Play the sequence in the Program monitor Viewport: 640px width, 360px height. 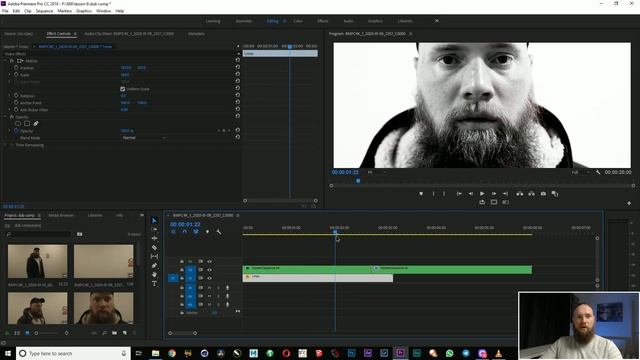(x=482, y=194)
